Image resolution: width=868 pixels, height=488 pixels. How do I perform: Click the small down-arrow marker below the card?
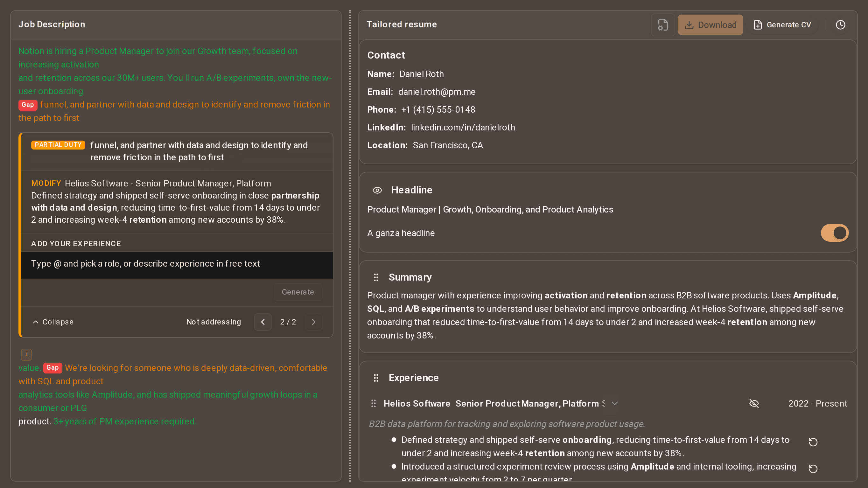[x=26, y=354]
